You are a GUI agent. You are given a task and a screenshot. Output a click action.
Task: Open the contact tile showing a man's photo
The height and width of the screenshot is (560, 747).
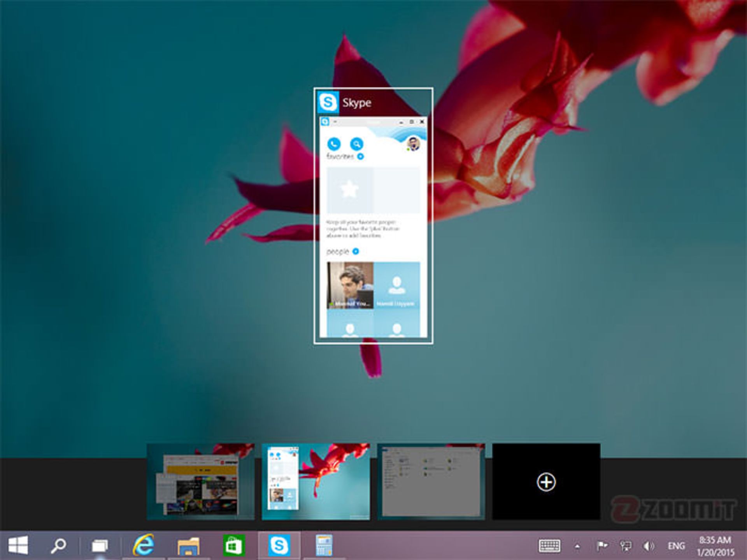pos(350,285)
